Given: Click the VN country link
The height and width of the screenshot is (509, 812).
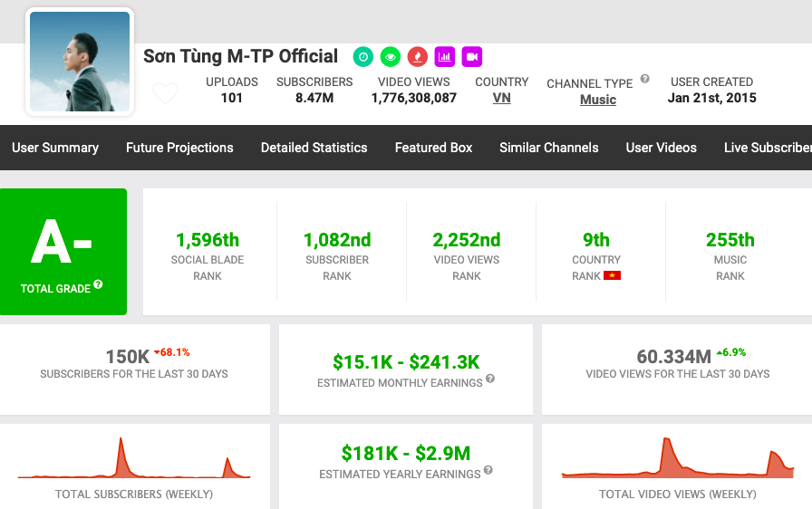Looking at the screenshot, I should pyautogui.click(x=501, y=98).
